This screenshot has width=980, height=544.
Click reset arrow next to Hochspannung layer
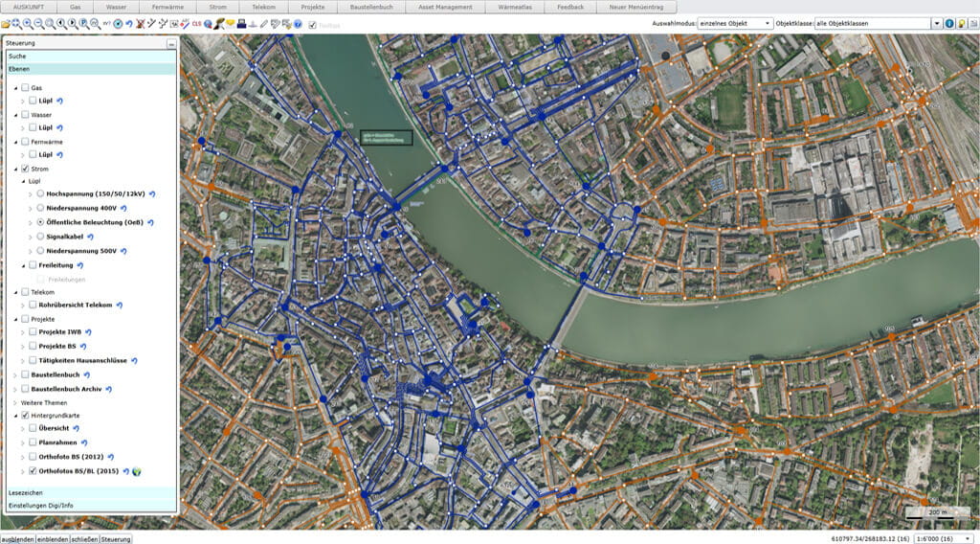pyautogui.click(x=151, y=193)
